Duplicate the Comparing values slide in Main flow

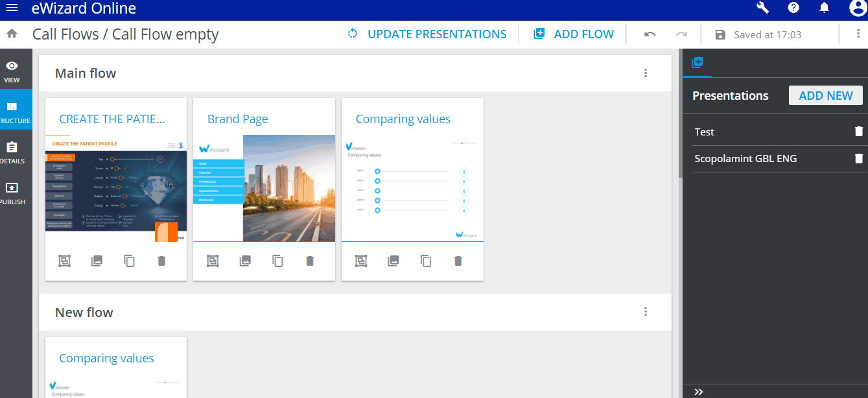pos(426,261)
